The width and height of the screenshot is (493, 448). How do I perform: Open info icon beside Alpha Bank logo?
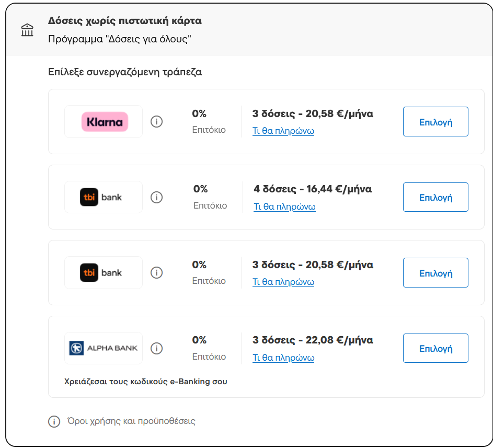[x=156, y=348]
